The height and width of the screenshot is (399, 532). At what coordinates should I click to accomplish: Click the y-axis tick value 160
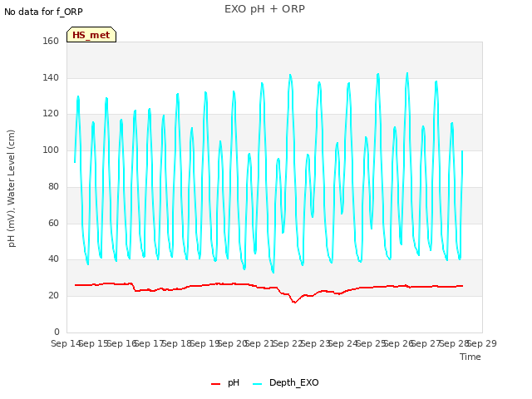pos(51,42)
